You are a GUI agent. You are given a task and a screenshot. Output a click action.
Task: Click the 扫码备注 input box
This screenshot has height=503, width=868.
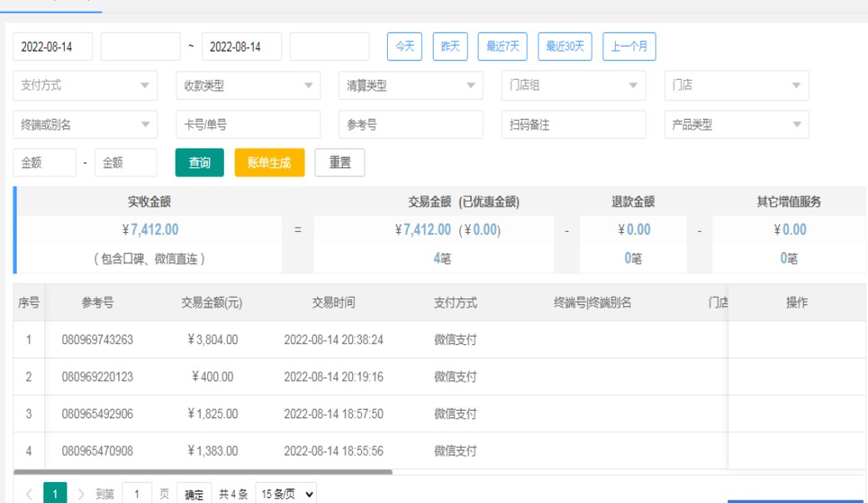pos(573,125)
